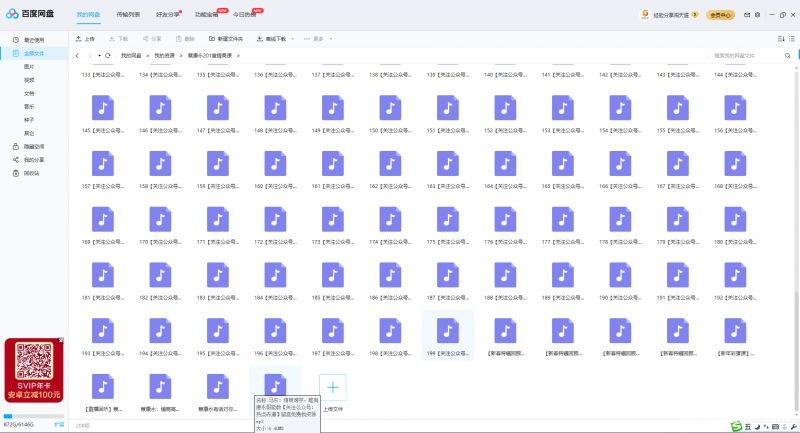Click the 分享 share toolbar button
This screenshot has width=800, height=433.
click(x=152, y=39)
